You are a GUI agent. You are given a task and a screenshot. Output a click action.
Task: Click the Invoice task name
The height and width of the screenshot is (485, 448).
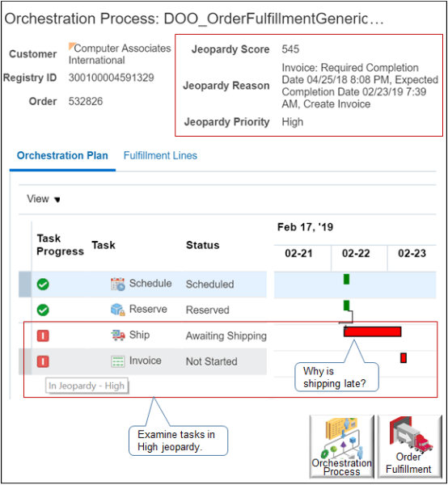145,361
